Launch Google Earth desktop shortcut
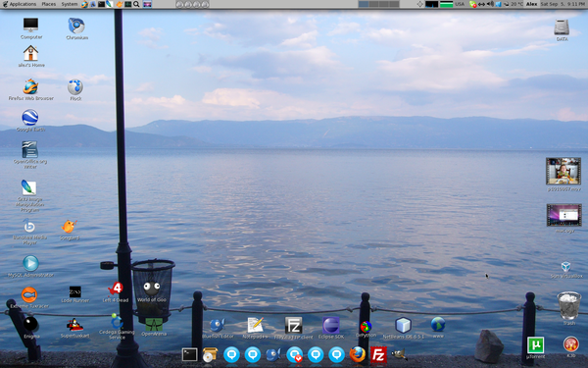 tap(30, 118)
